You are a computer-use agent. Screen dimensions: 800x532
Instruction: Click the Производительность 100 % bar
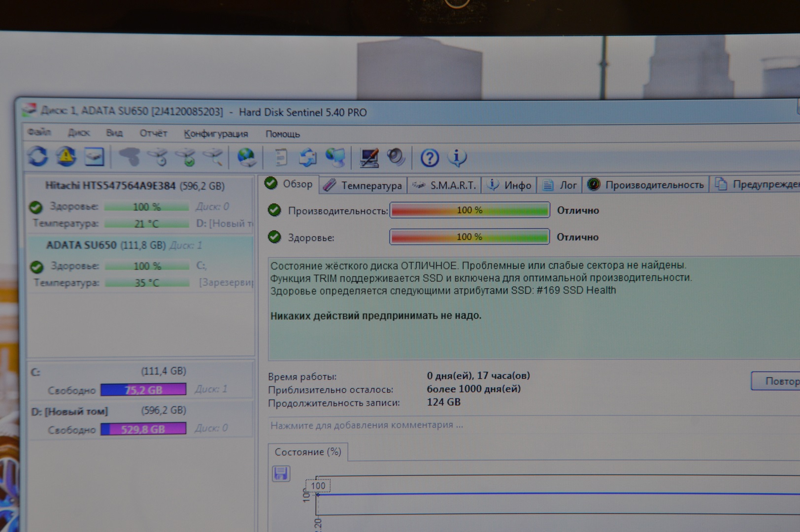469,210
